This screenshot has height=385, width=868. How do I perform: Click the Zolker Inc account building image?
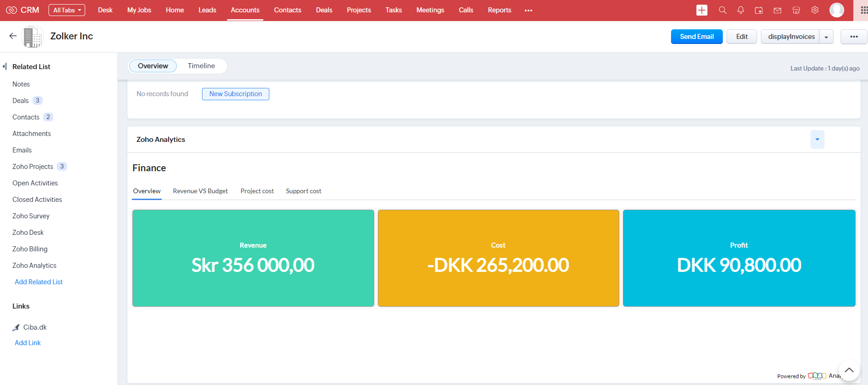33,37
